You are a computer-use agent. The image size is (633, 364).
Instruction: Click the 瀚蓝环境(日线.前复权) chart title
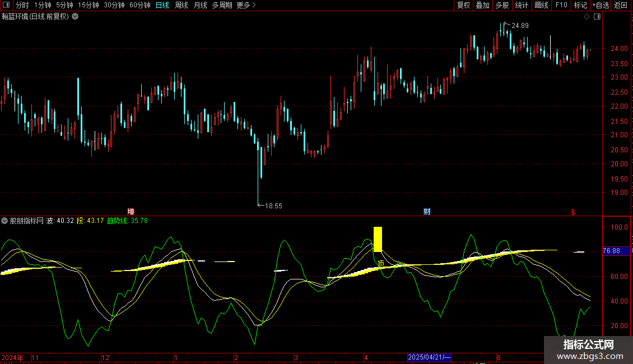point(35,17)
